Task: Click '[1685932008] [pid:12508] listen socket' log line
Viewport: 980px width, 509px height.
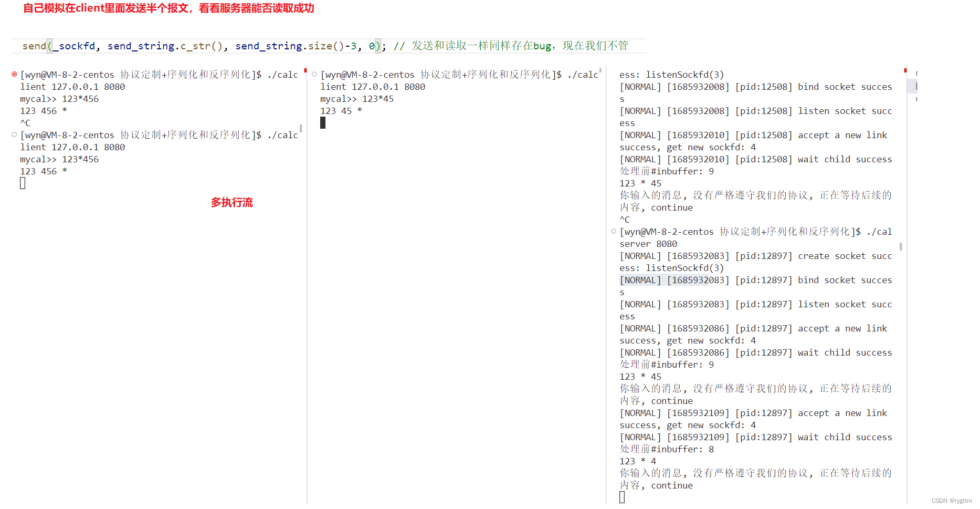Action: pos(756,111)
